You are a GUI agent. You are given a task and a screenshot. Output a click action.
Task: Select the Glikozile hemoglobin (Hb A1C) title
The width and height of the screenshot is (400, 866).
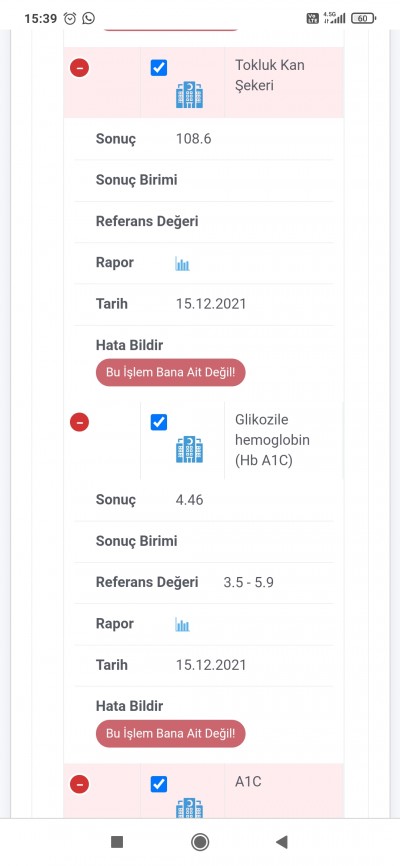coord(272,440)
